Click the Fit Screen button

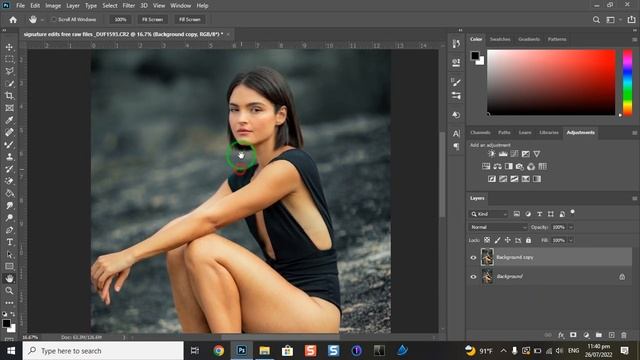pos(152,20)
